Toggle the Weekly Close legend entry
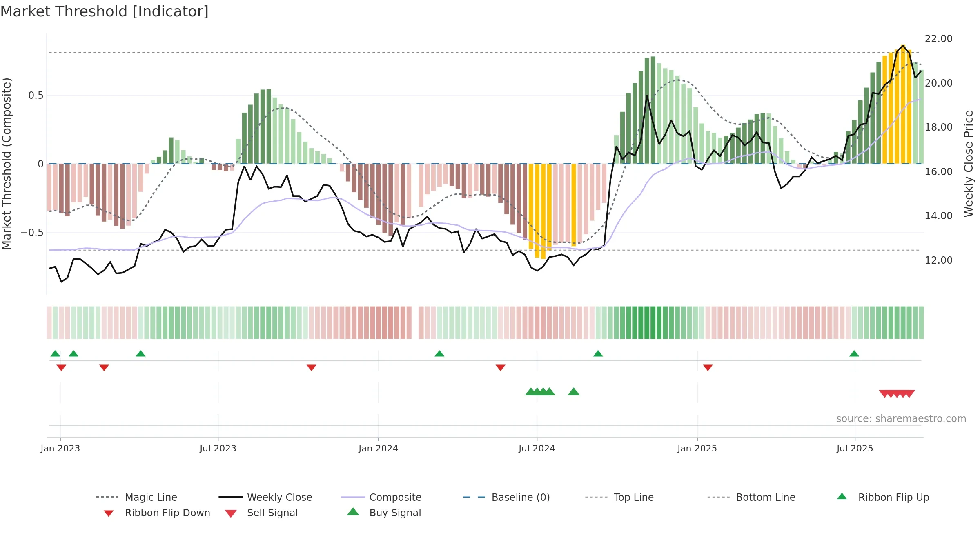The height and width of the screenshot is (551, 980). [x=265, y=497]
